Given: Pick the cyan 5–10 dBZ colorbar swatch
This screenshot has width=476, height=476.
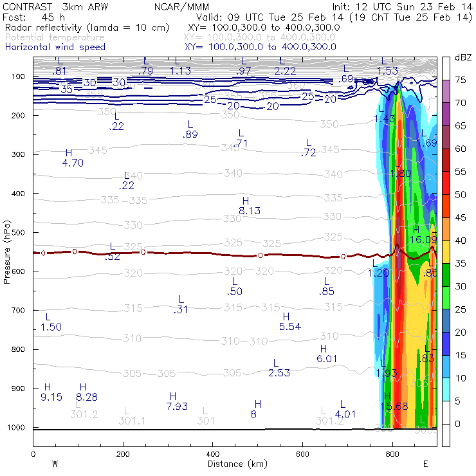Looking at the screenshot, I should 445,390.
